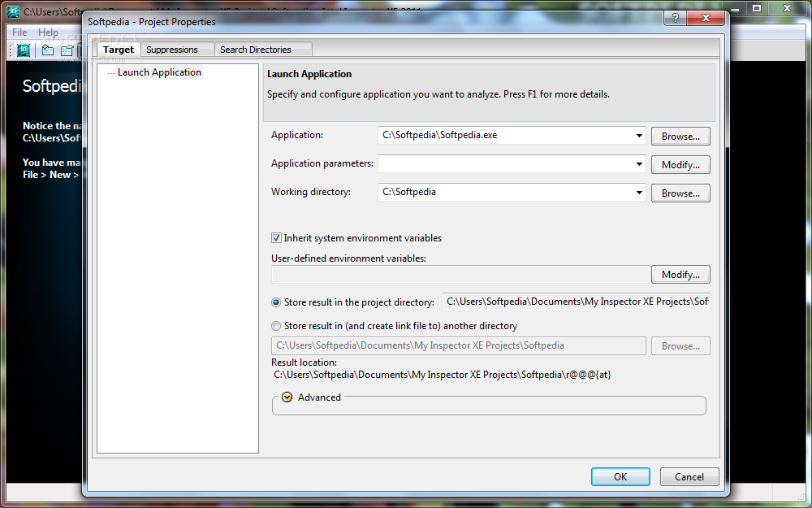Viewport: 812px width, 508px height.
Task: Click the project directory path field
Action: click(577, 302)
